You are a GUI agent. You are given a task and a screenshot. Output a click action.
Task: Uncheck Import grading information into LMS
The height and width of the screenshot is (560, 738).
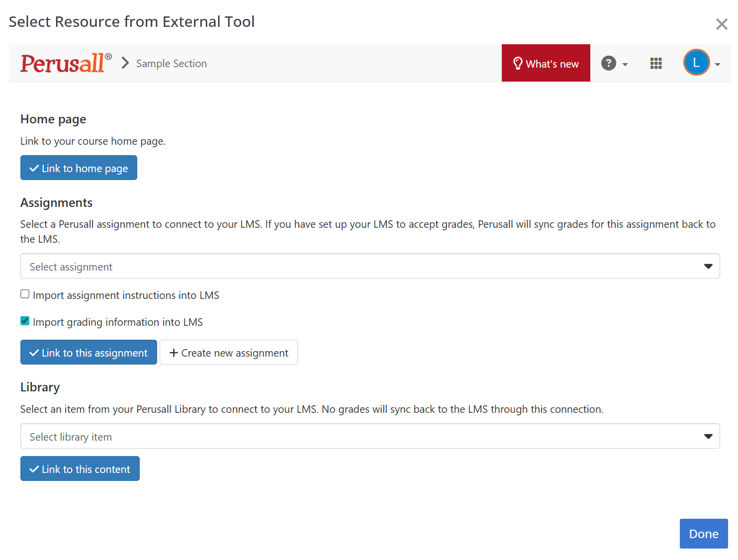click(25, 321)
